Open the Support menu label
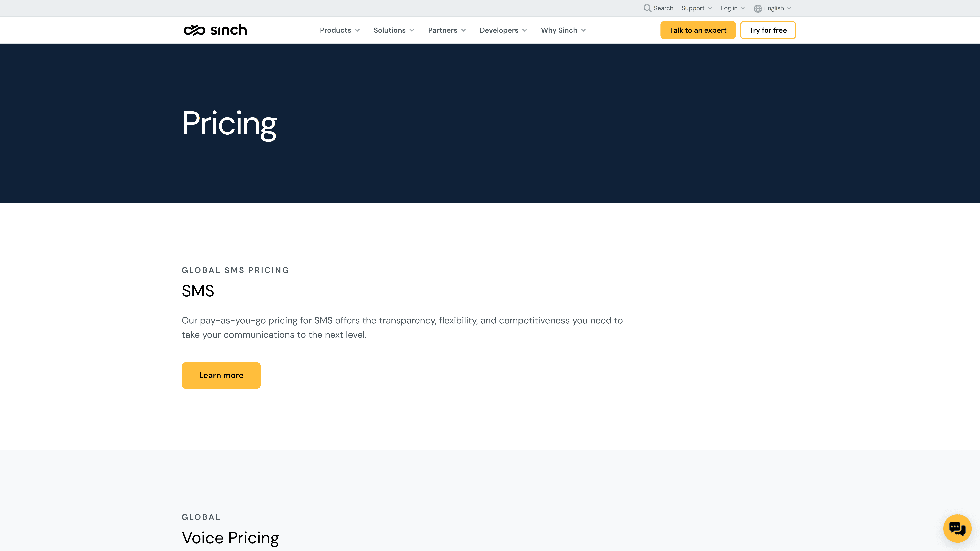This screenshot has width=980, height=551. click(693, 8)
